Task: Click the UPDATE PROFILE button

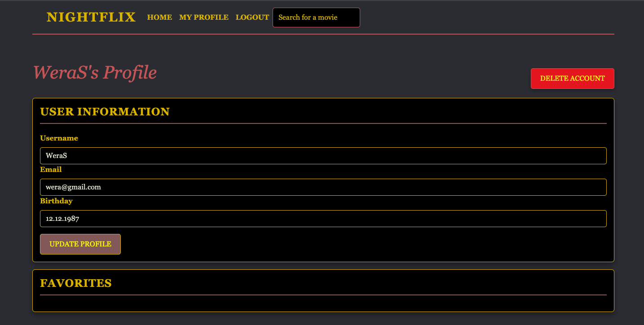Action: click(80, 244)
